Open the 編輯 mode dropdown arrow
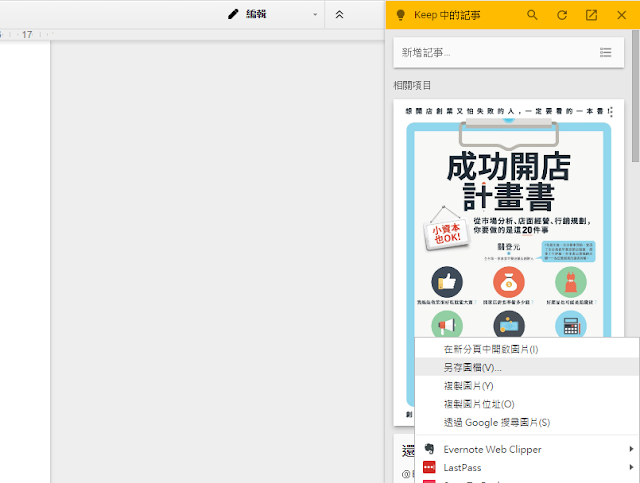This screenshot has width=640, height=483. tap(315, 15)
